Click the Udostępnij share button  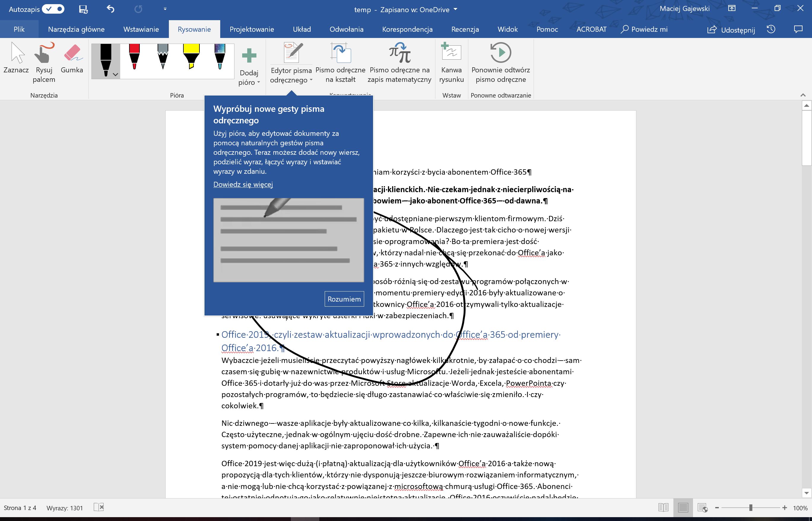click(731, 29)
